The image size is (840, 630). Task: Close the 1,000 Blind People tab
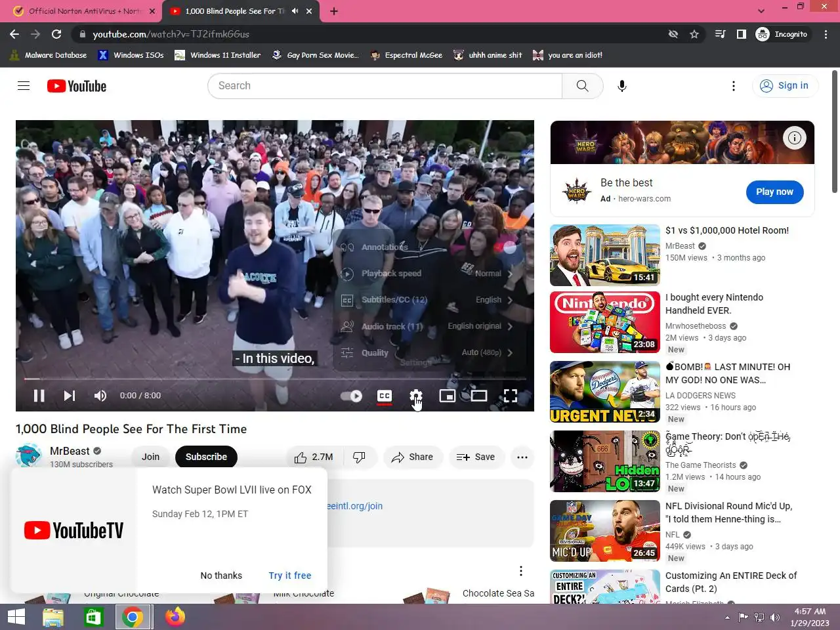coord(308,11)
